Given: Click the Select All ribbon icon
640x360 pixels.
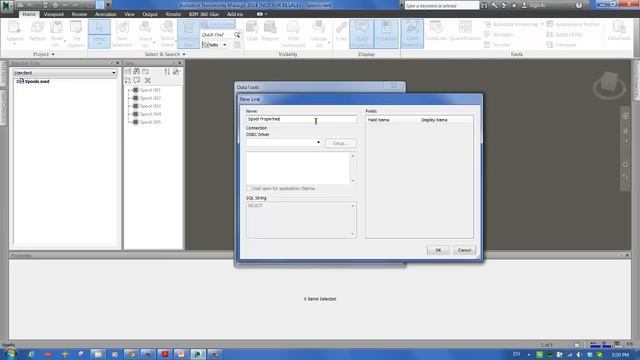Looking at the screenshot, I should point(145,33).
